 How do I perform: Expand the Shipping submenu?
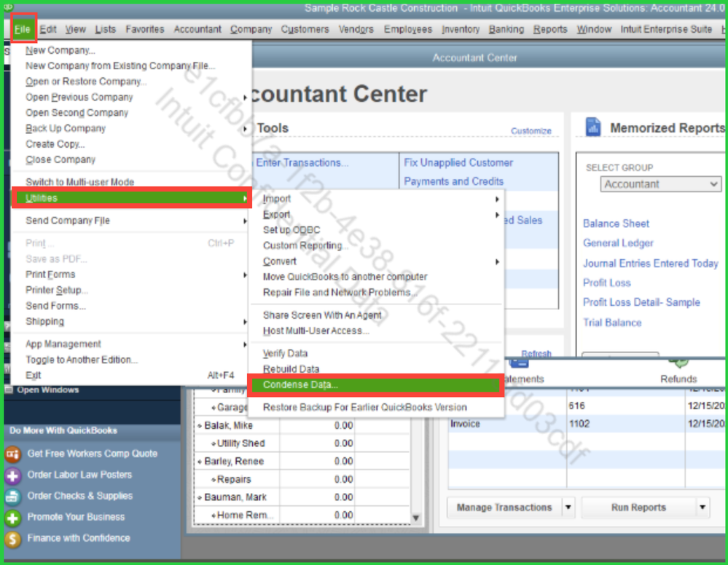(245, 322)
